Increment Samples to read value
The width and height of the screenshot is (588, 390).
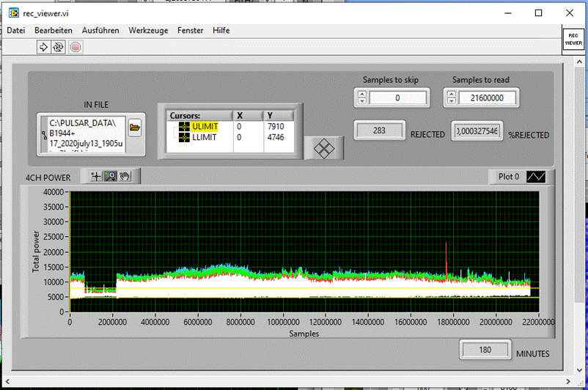(x=452, y=95)
